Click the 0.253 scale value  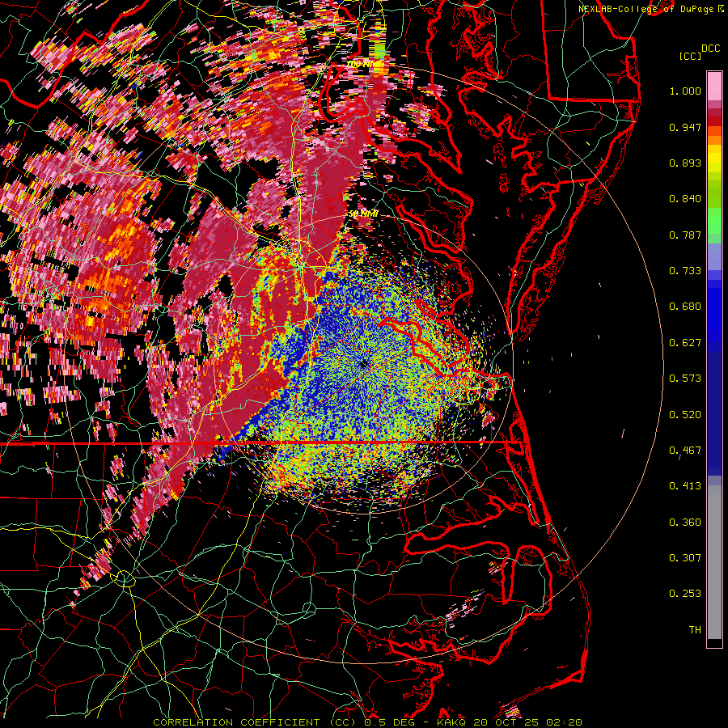pos(685,594)
